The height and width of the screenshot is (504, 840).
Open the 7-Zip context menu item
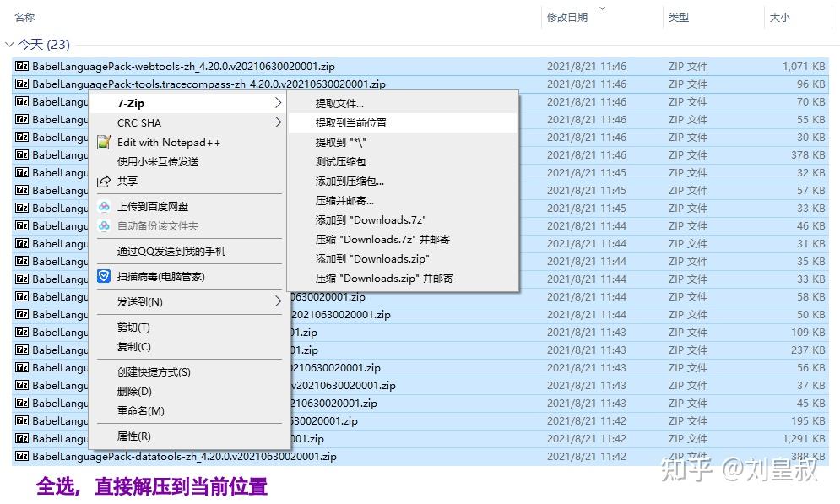tap(188, 103)
